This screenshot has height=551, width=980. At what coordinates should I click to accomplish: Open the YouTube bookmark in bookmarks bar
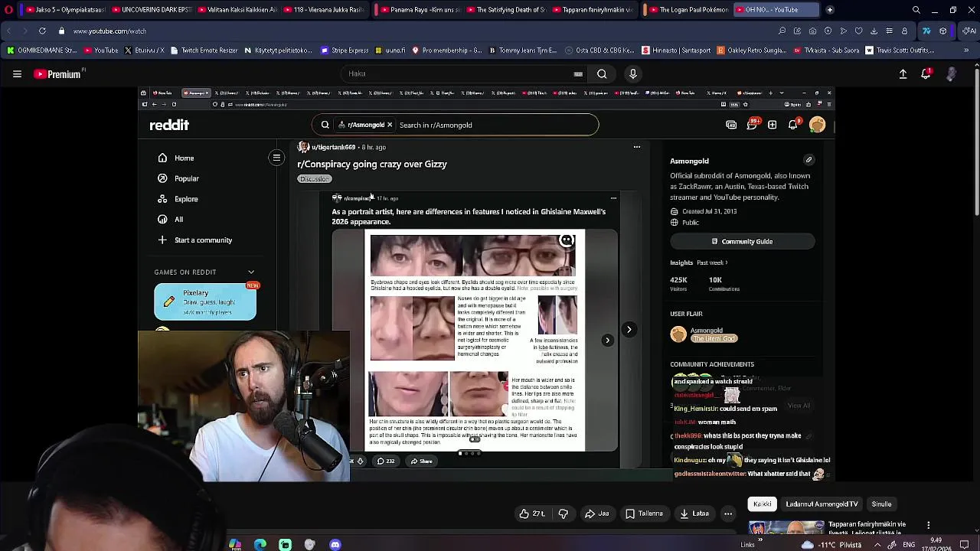pyautogui.click(x=101, y=51)
